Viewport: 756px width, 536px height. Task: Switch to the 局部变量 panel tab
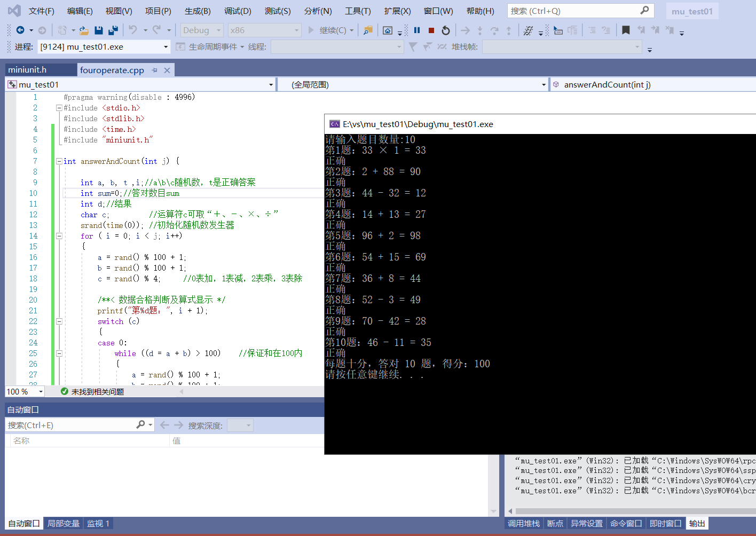[x=63, y=523]
